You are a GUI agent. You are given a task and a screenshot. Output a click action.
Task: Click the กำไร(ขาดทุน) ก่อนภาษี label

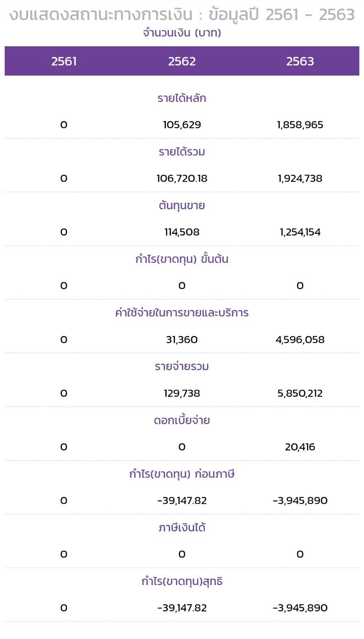182,474
